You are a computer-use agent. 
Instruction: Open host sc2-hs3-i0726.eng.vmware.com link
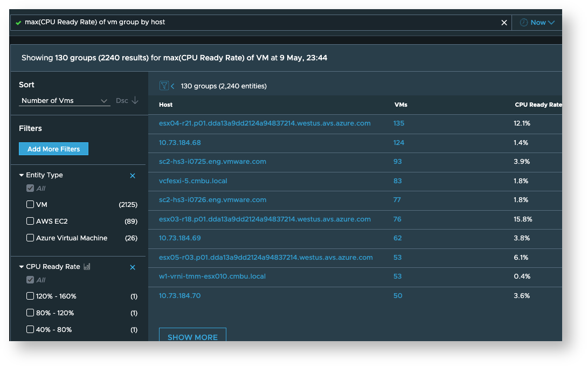click(213, 200)
